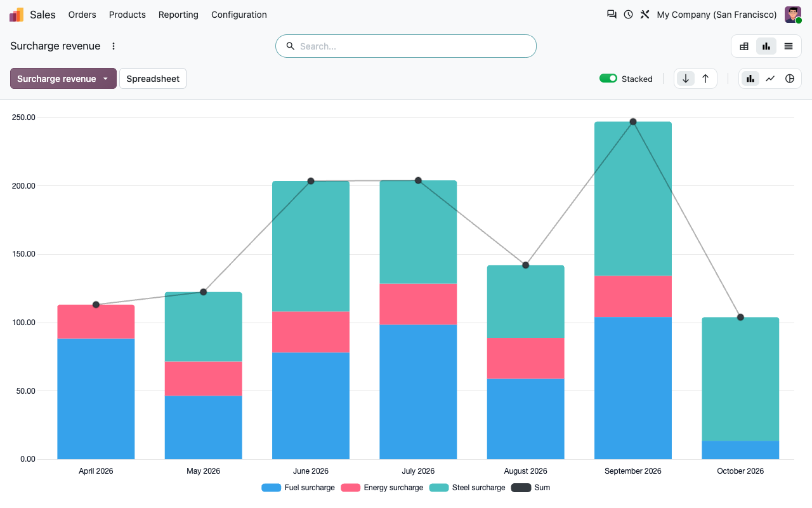Click the 250.00 y-axis label
Image resolution: width=812 pixels, height=508 pixels.
(23, 117)
